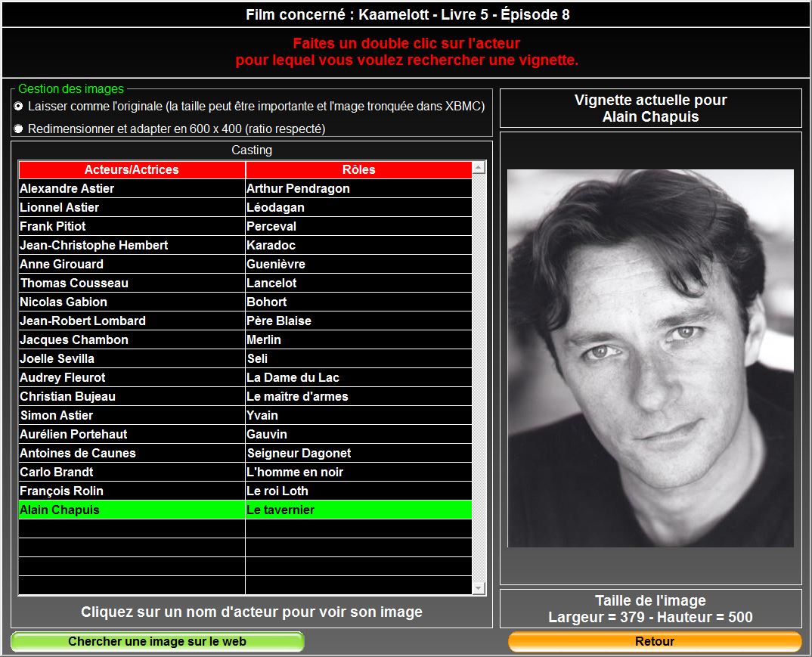Viewport: 812px width, 657px height.
Task: Click the role Père Blaise
Action: 359,321
